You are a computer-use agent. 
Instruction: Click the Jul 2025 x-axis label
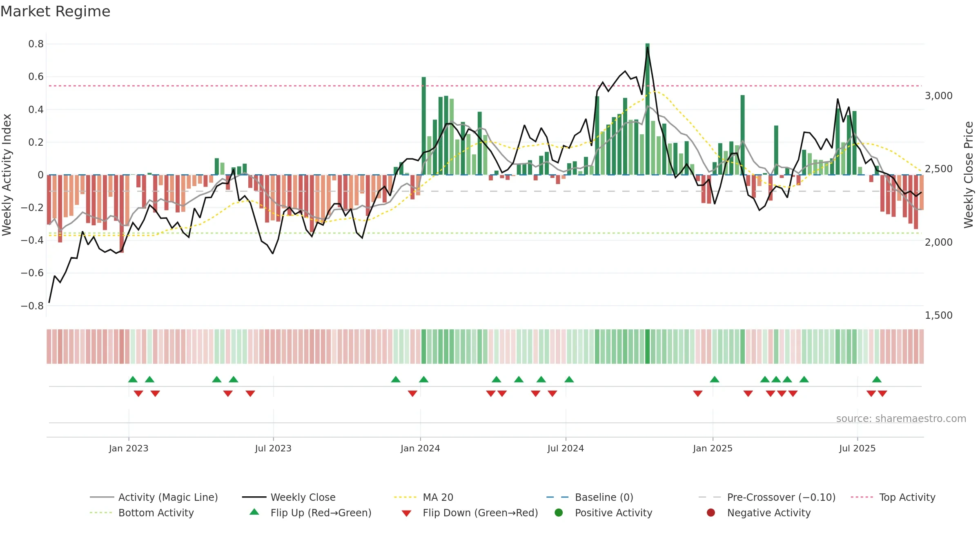click(857, 448)
